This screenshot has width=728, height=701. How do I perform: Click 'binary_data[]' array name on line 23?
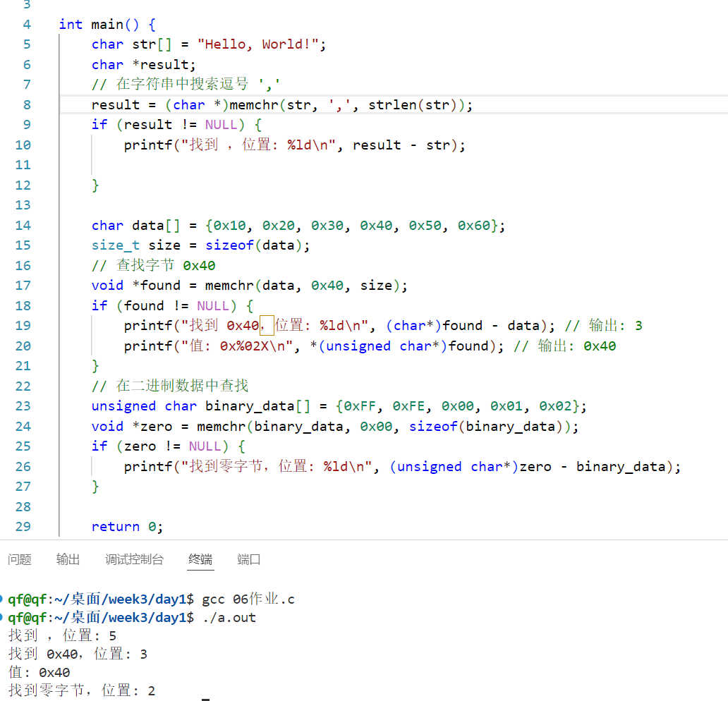(x=257, y=406)
